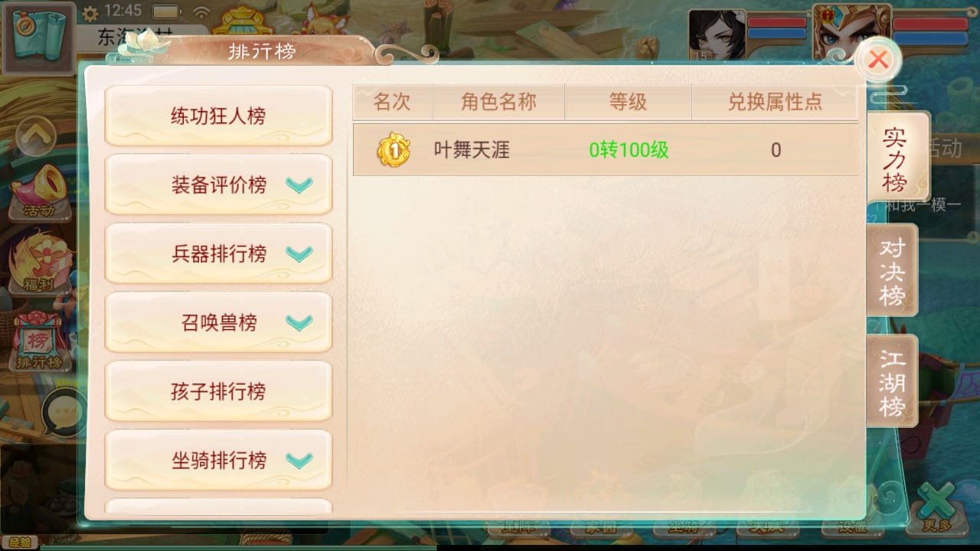980x551 pixels.
Task: Tap the dark-haired character portrait
Action: pos(717,34)
